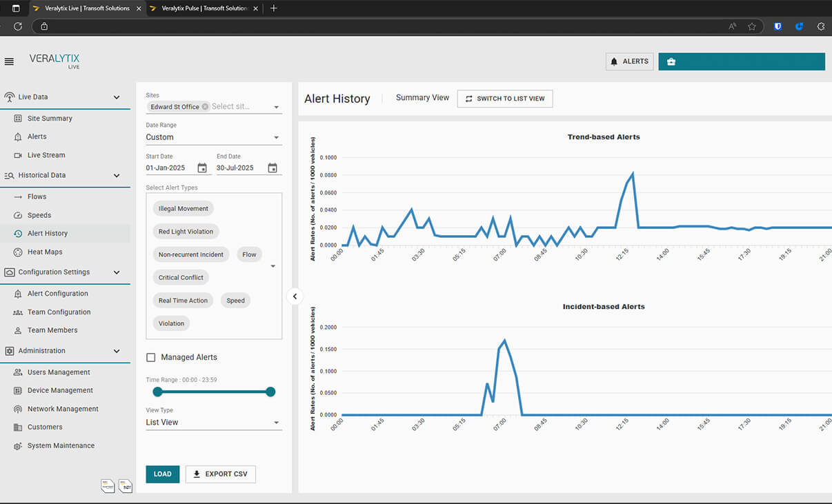Click the browser refresh icon
832x504 pixels.
coord(18,26)
